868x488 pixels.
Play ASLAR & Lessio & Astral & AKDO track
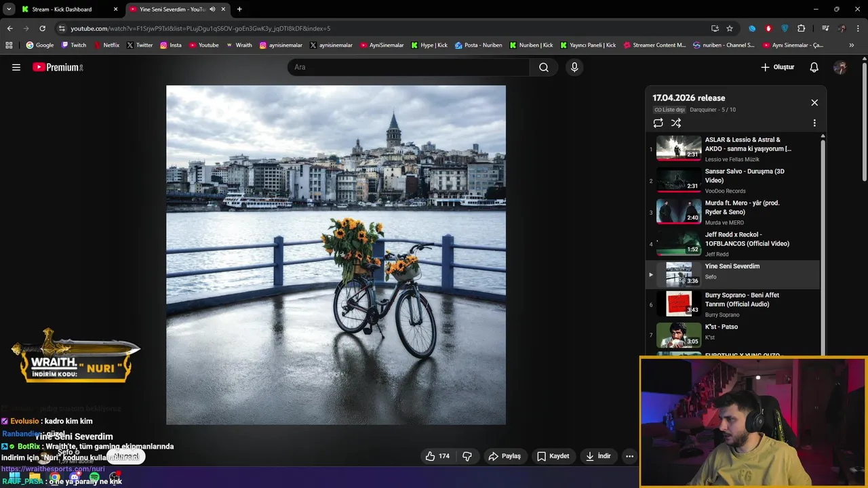[732, 148]
